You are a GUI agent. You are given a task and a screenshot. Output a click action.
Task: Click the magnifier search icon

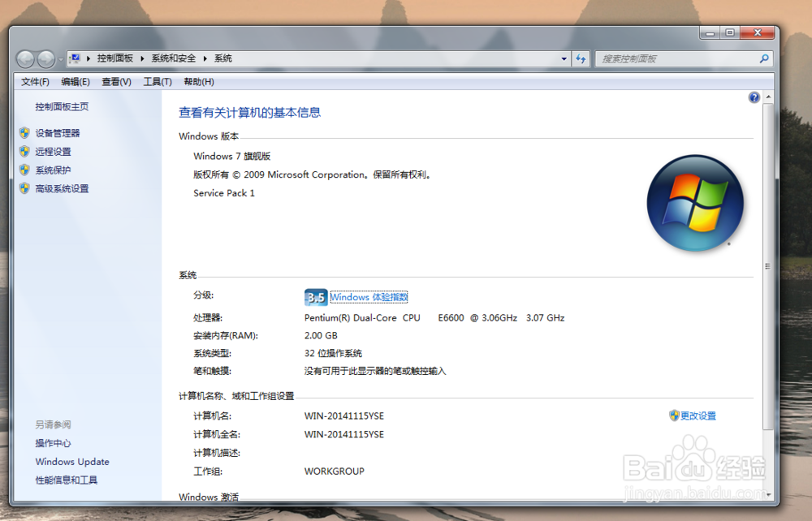(x=764, y=59)
